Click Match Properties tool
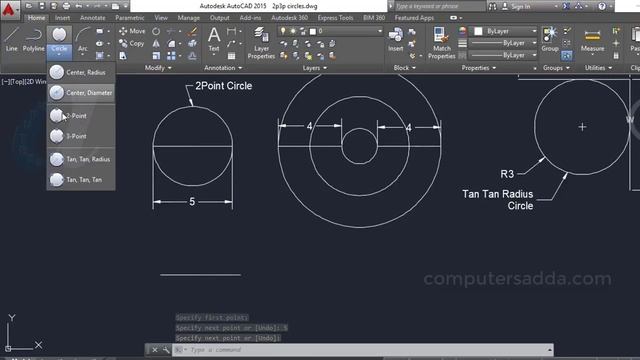The height and width of the screenshot is (360, 640). pos(442,43)
